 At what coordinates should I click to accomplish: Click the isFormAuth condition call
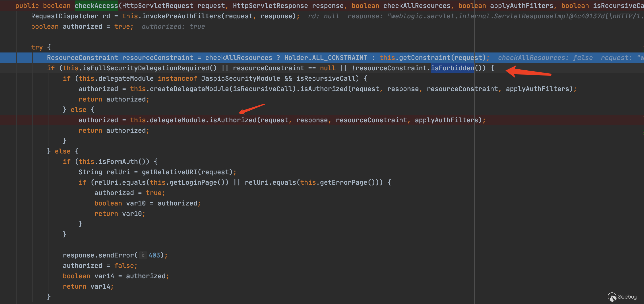(118, 162)
